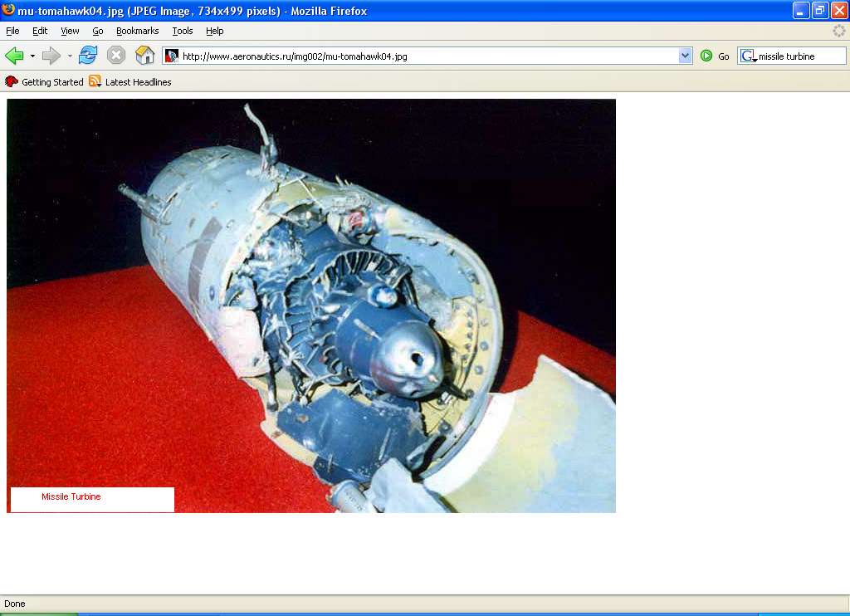Click the Home page icon
The height and width of the screenshot is (616, 850).
144,55
